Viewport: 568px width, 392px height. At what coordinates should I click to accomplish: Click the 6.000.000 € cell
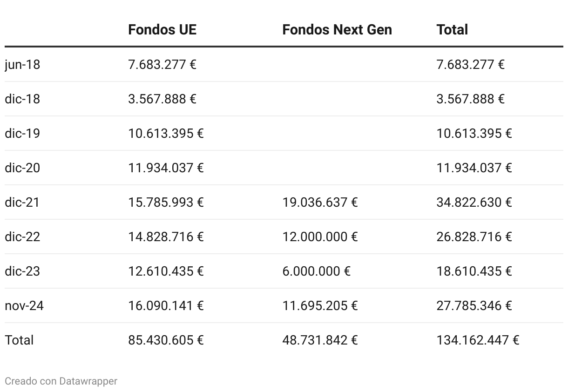pyautogui.click(x=316, y=271)
